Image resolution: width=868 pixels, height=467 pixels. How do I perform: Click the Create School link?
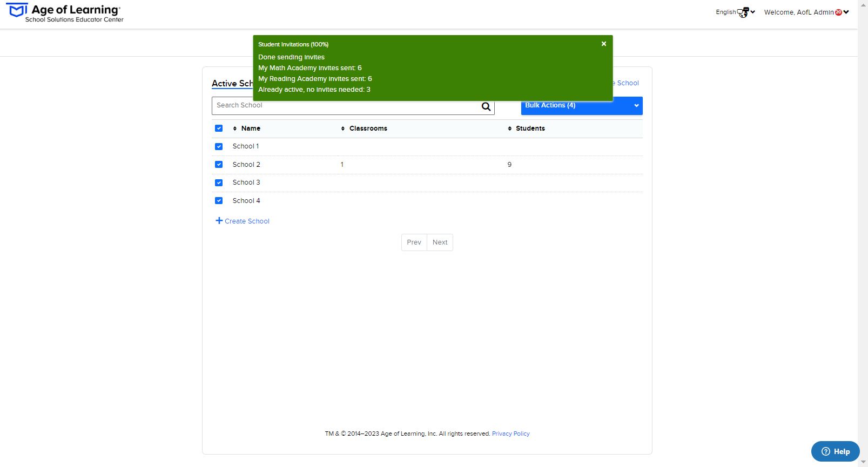247,221
